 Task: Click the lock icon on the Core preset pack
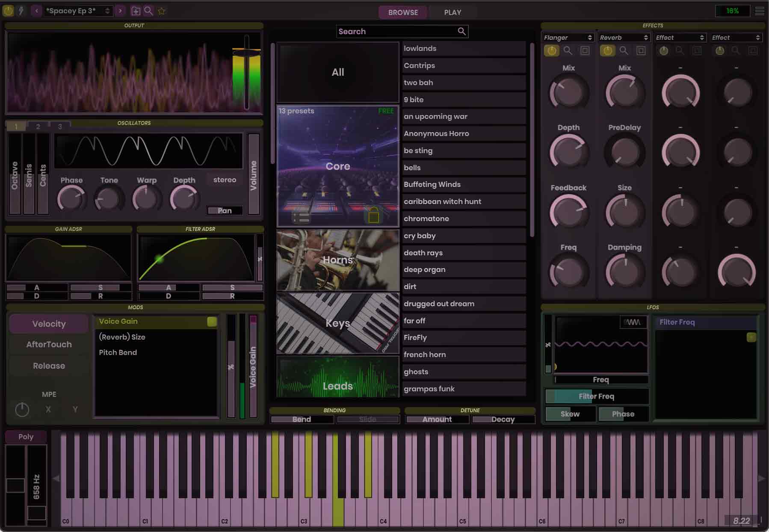[375, 216]
